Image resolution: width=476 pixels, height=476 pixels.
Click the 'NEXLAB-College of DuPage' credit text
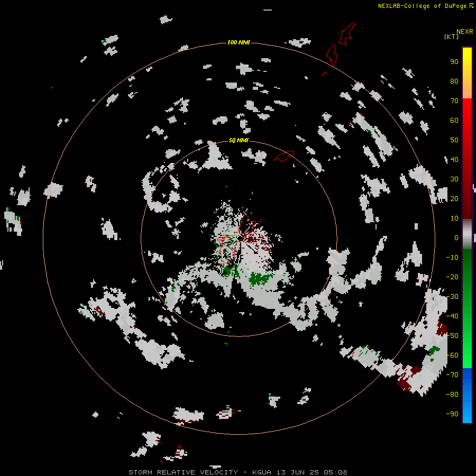click(422, 6)
